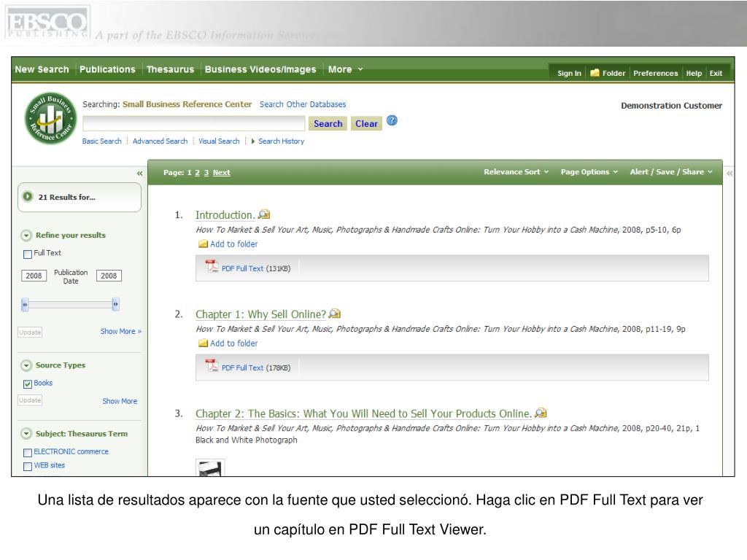Screen dimensions: 747x560
Task: Click the Chapter 2 photograph thumbnail
Action: click(210, 468)
